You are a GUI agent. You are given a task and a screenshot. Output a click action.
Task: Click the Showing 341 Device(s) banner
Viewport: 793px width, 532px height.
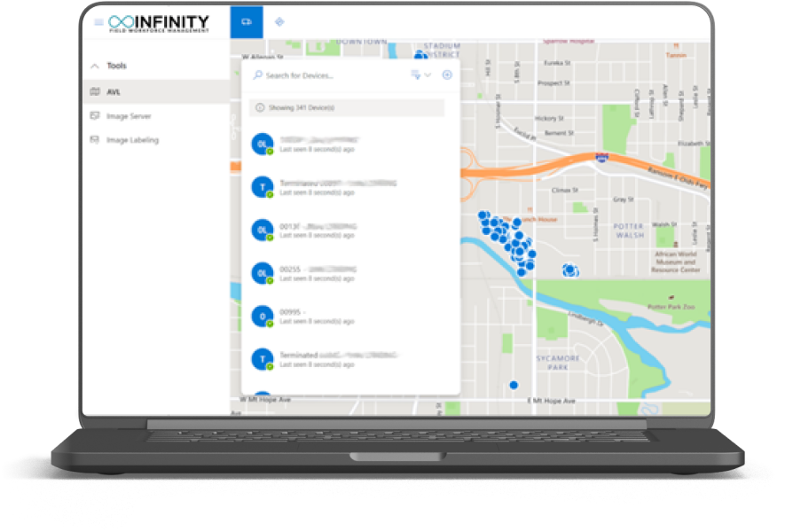click(346, 107)
